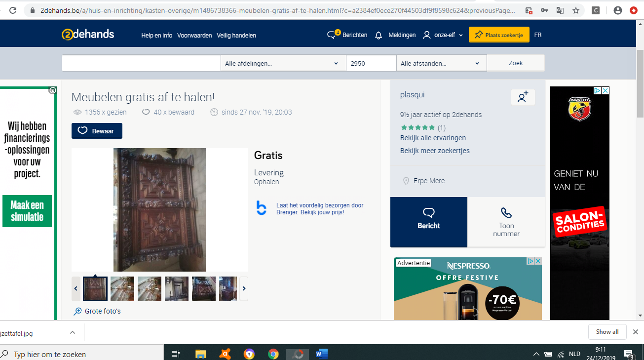Show next thumbnails with right arrow
Screen dimensions: 644x360
(x=244, y=288)
